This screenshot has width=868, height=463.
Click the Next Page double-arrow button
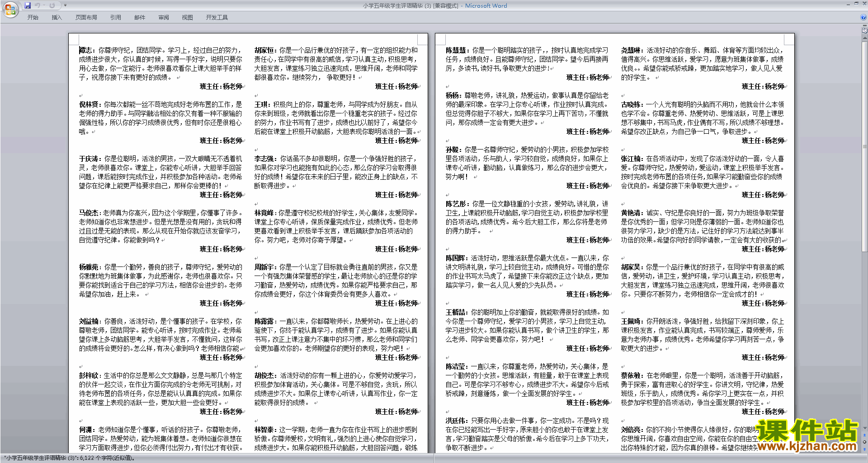click(865, 449)
